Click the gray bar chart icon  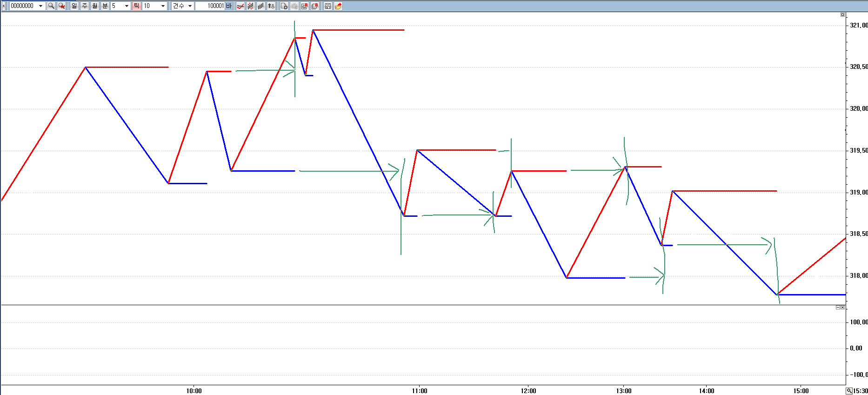point(261,6)
